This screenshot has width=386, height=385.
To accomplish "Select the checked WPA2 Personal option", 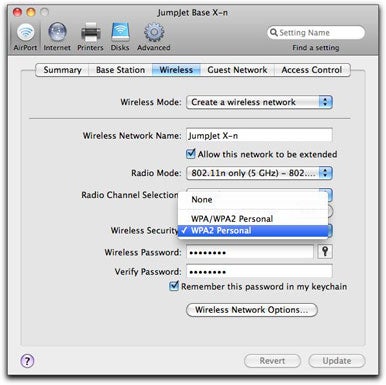I will point(253,231).
